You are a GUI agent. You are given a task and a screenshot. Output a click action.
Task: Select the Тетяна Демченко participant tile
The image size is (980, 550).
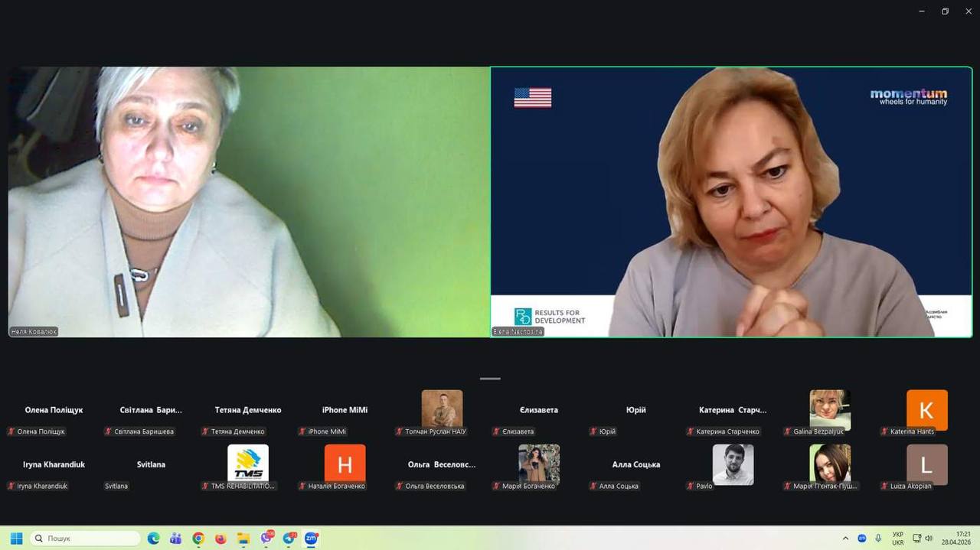click(x=248, y=413)
